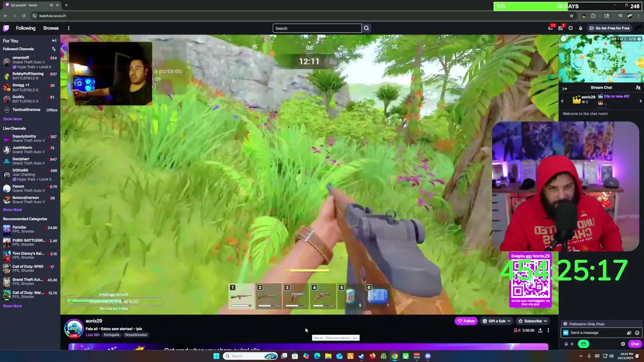Open Call of Duty: WWII category

30,268
